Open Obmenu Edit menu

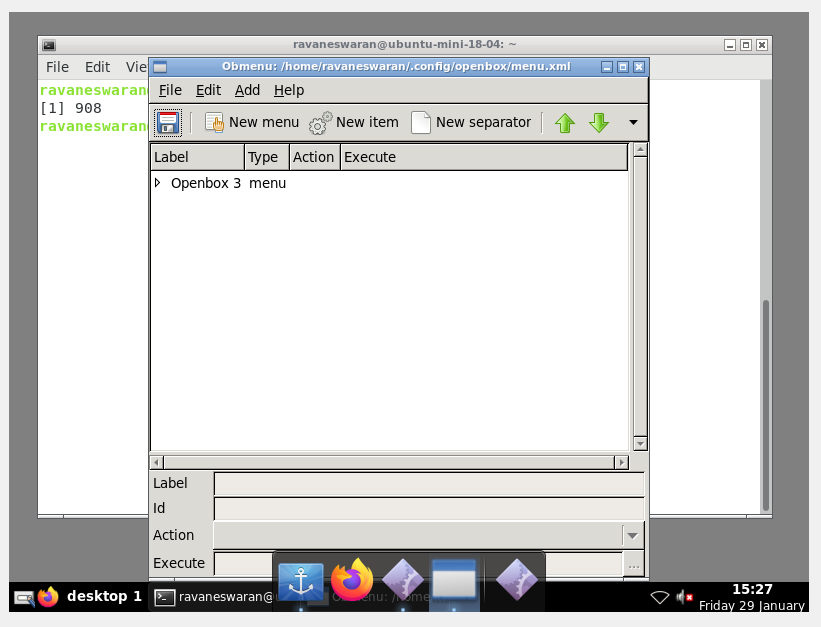(x=208, y=90)
